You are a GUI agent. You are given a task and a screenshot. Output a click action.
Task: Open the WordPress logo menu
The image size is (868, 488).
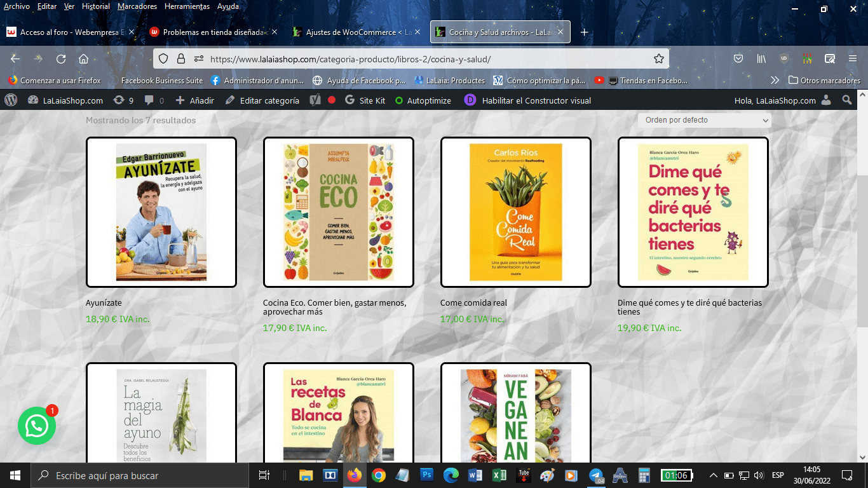(11, 100)
